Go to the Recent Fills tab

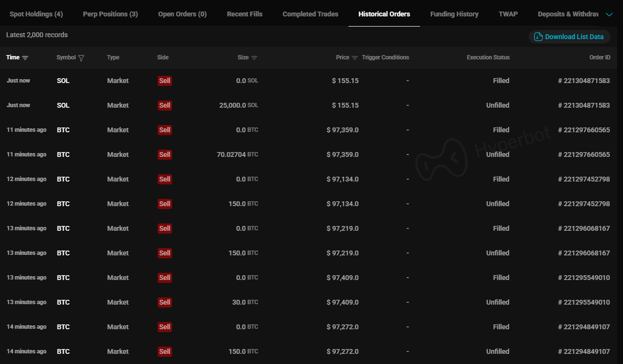(245, 14)
